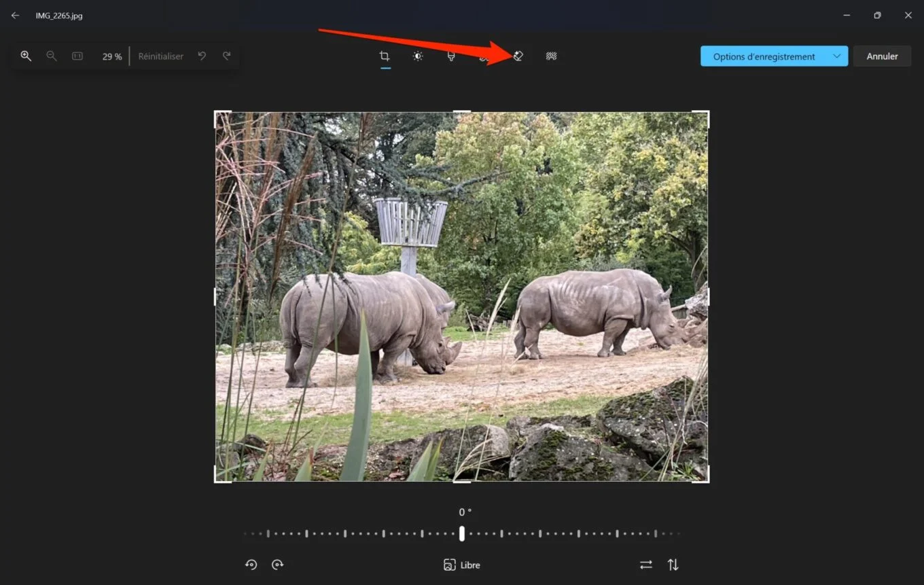Restore down the Photos window
This screenshot has width=924, height=585.
pos(877,16)
